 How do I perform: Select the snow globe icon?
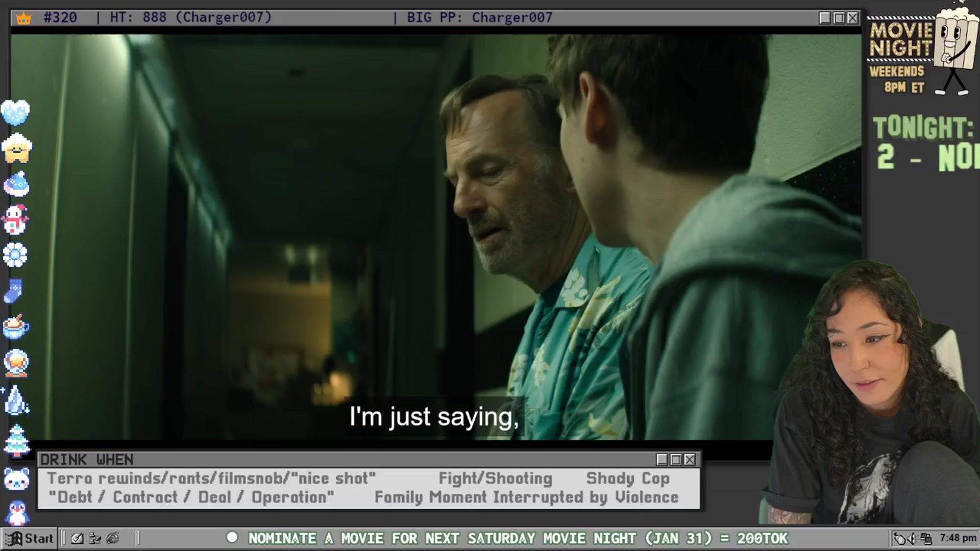(16, 363)
